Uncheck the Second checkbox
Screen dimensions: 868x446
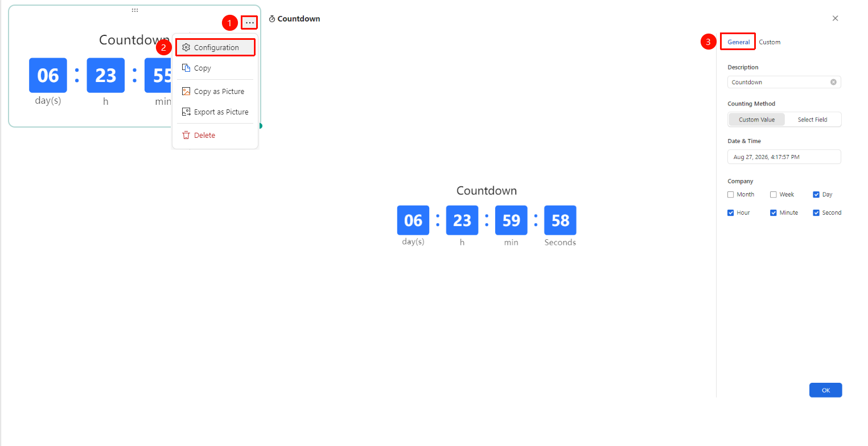(x=816, y=213)
